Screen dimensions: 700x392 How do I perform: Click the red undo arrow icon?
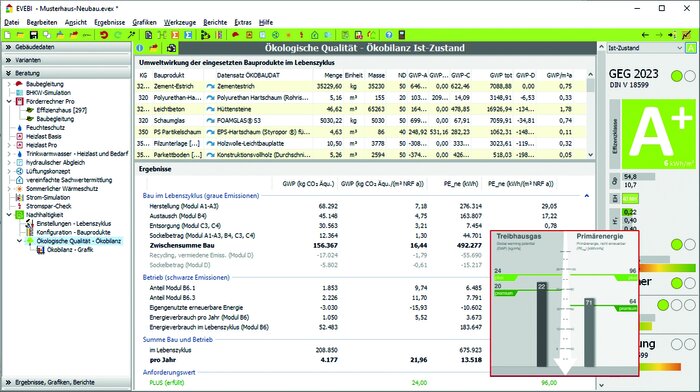click(104, 35)
